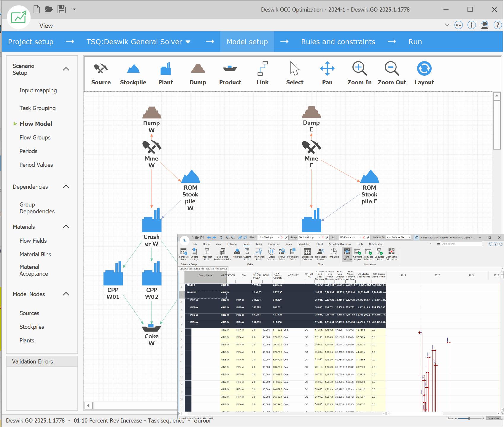
Task: Activate the Pan tool
Action: click(327, 74)
